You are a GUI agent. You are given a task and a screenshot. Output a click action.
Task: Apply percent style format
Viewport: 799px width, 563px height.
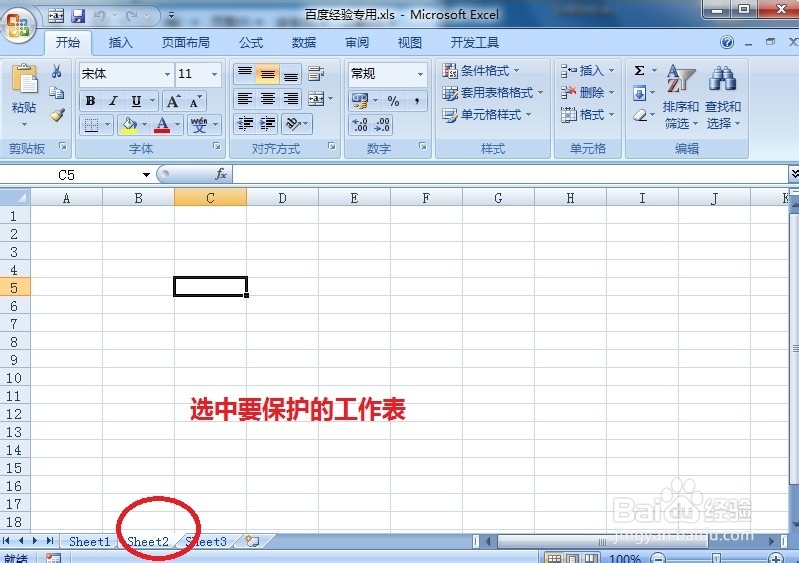coord(393,101)
